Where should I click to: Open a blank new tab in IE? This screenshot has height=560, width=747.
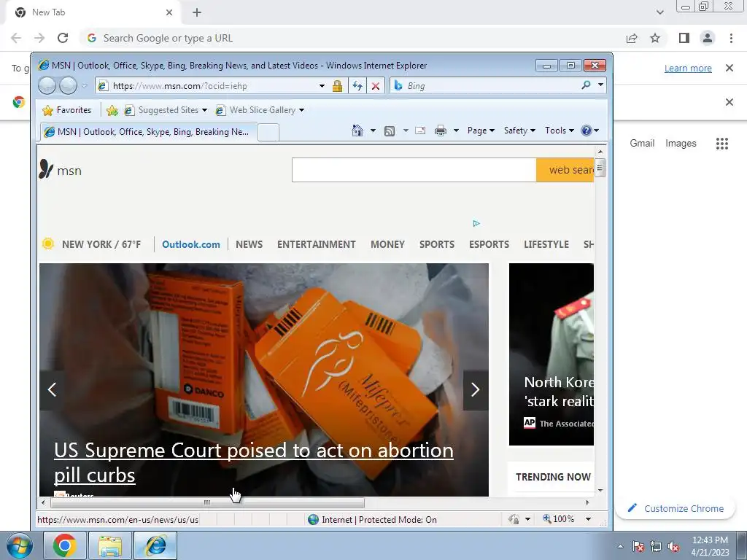(268, 133)
